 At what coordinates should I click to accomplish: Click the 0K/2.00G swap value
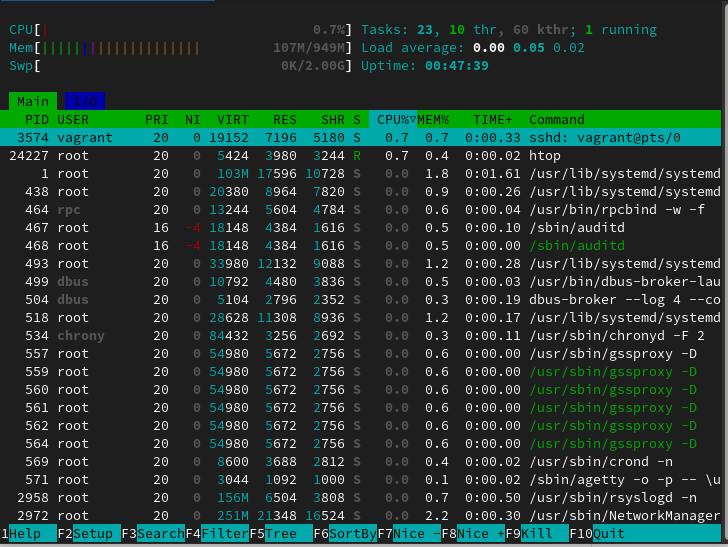pyautogui.click(x=313, y=66)
